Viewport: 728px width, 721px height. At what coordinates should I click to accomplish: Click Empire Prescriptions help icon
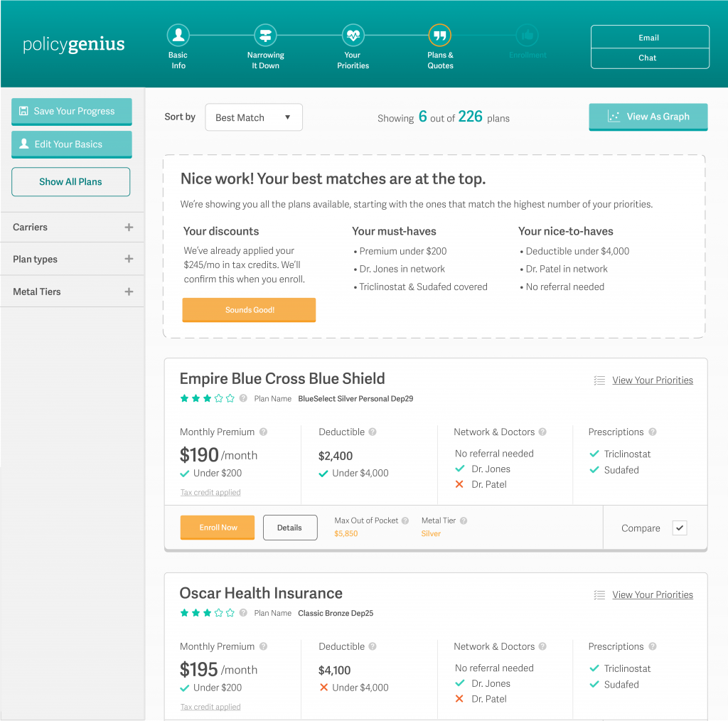point(653,432)
